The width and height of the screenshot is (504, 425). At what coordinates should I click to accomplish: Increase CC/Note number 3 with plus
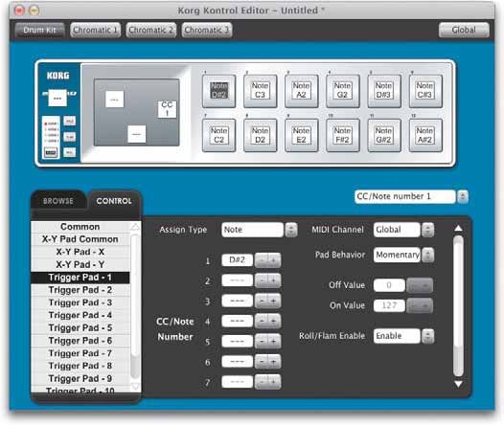click(x=274, y=302)
